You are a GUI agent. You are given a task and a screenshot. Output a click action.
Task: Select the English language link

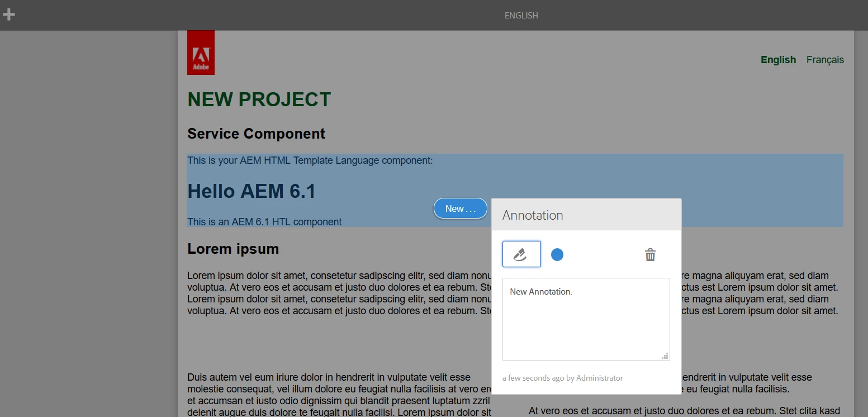click(778, 60)
